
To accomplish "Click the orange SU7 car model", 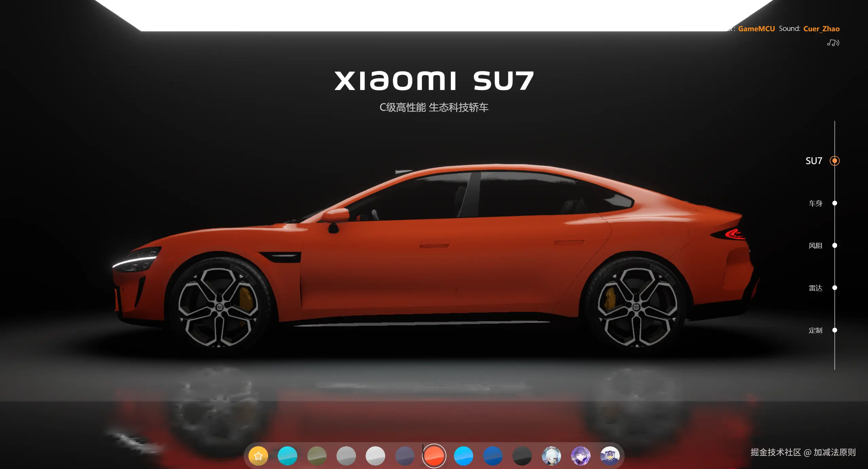I will coord(436,256).
